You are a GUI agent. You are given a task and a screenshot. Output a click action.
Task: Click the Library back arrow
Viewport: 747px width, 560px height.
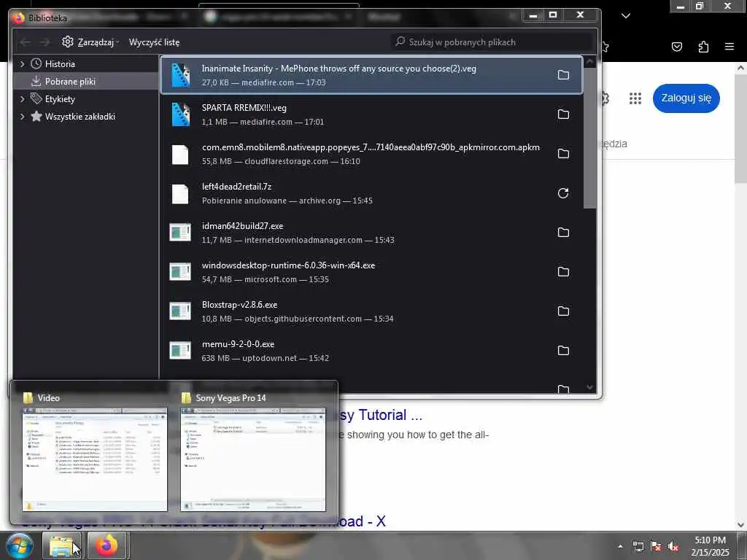[x=26, y=42]
